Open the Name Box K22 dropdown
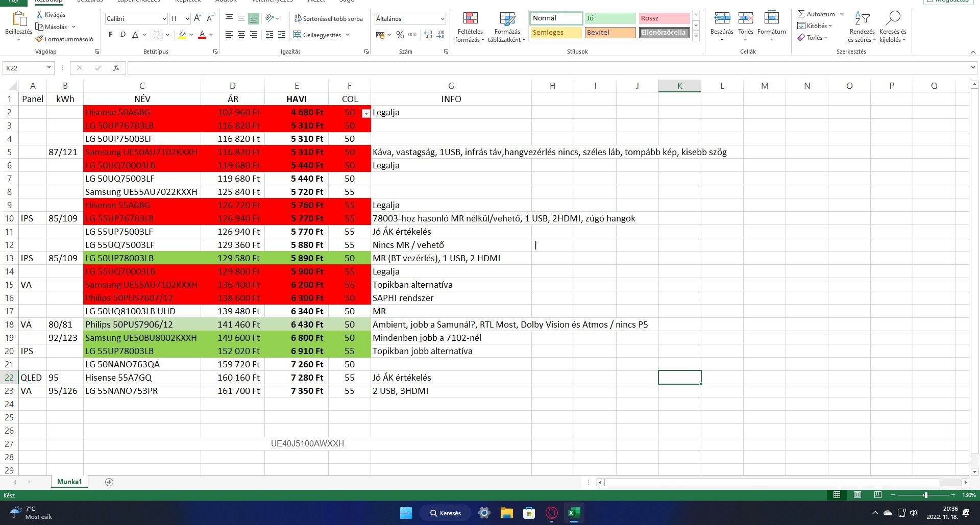 (x=49, y=68)
